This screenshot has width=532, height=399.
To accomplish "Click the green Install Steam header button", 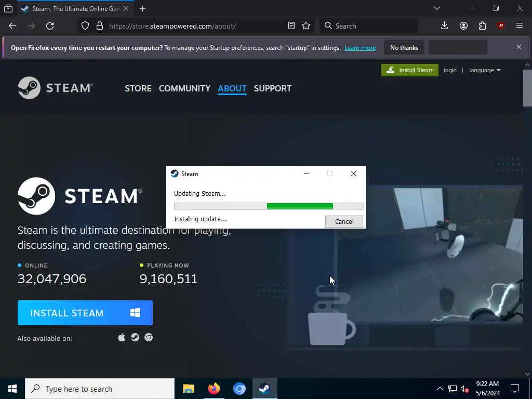I will pyautogui.click(x=409, y=70).
